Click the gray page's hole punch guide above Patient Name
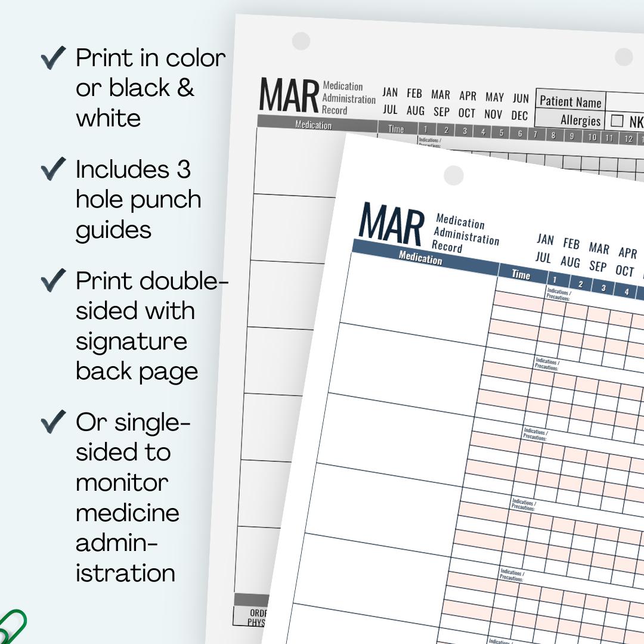This screenshot has width=644, height=644. (624, 57)
